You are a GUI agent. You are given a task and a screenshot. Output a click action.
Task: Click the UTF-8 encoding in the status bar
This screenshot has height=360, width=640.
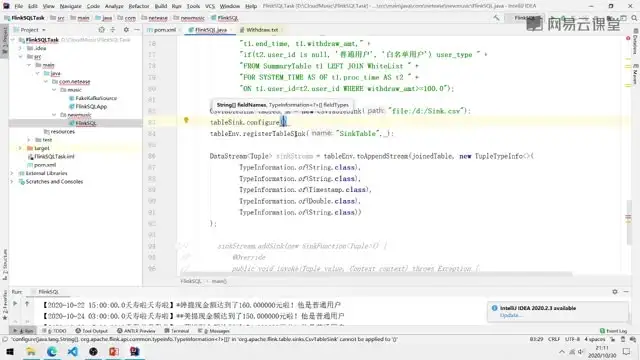tap(572, 339)
